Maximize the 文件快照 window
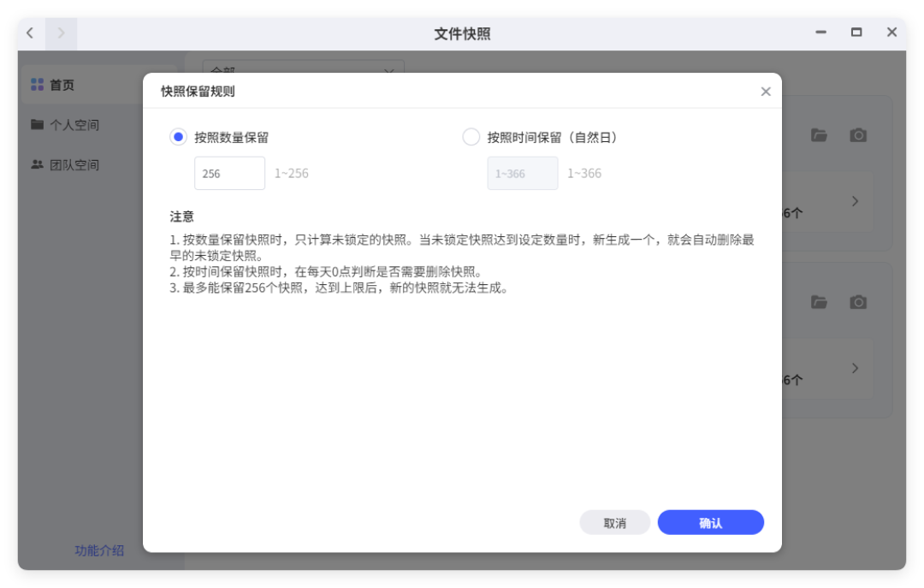 point(856,33)
